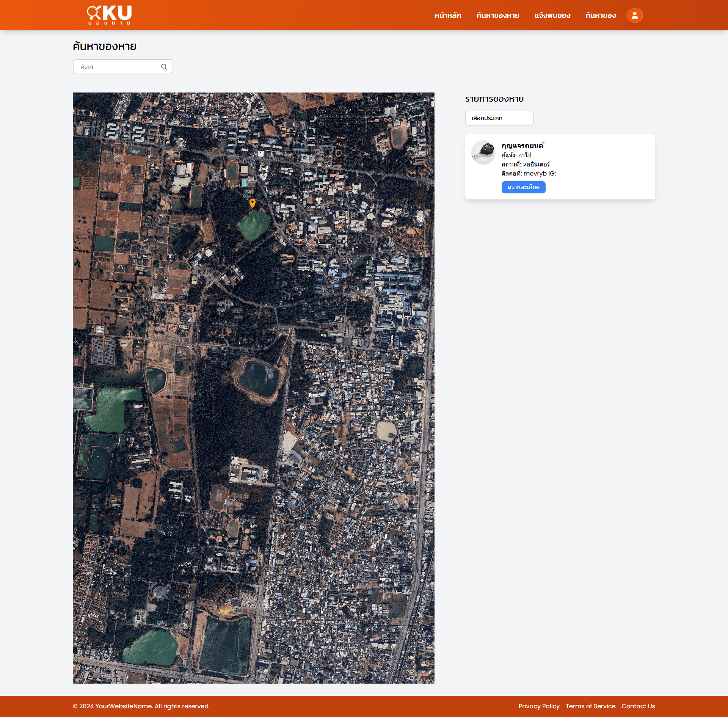
Task: Go to หน้าหลัก in navigation
Action: (x=448, y=16)
